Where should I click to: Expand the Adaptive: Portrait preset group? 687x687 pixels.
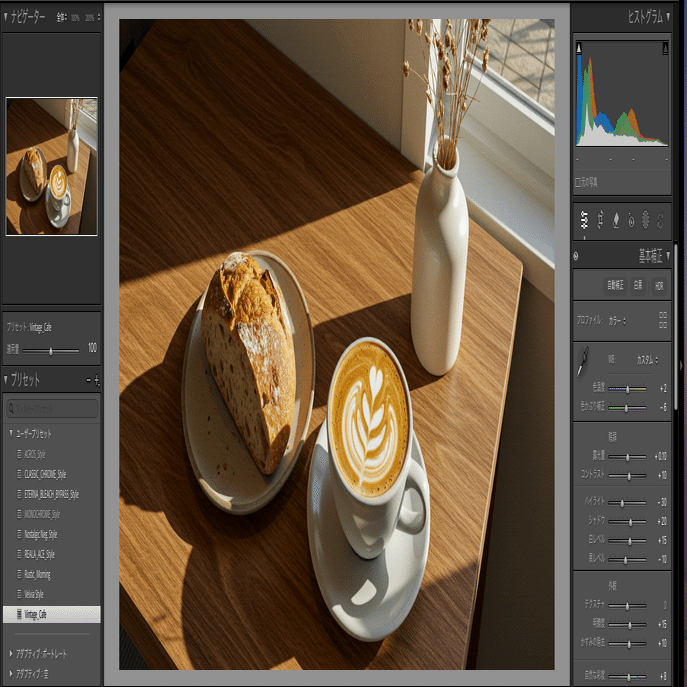tap(11, 654)
